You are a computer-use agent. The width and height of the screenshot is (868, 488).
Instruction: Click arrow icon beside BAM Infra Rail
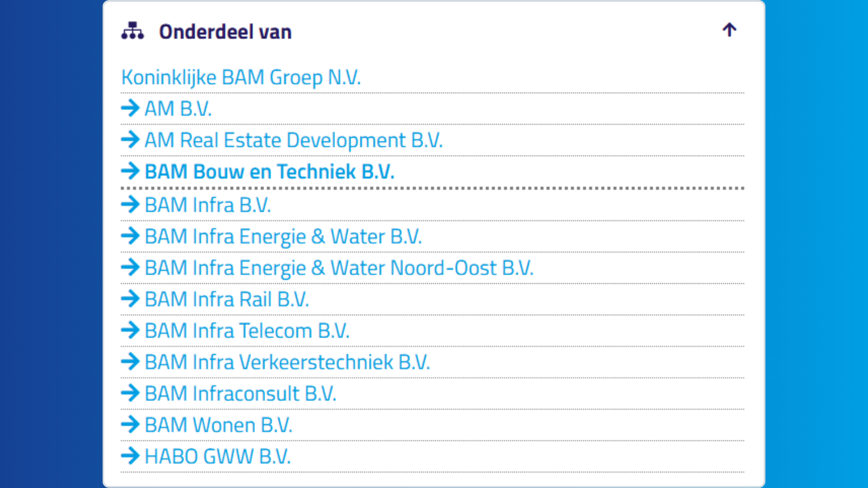point(130,299)
